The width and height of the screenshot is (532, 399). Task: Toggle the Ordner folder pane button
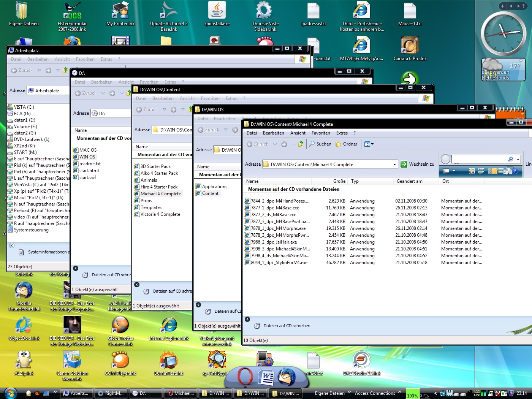(346, 144)
